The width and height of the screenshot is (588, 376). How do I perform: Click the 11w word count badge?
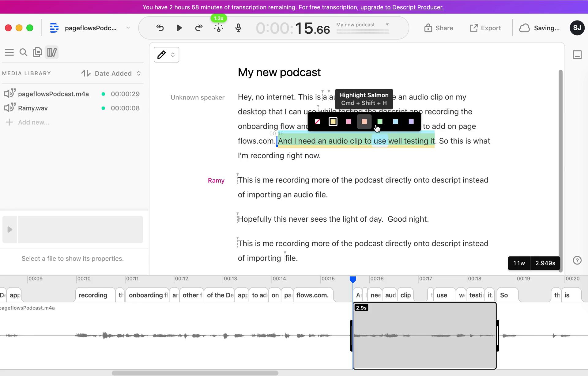click(519, 263)
